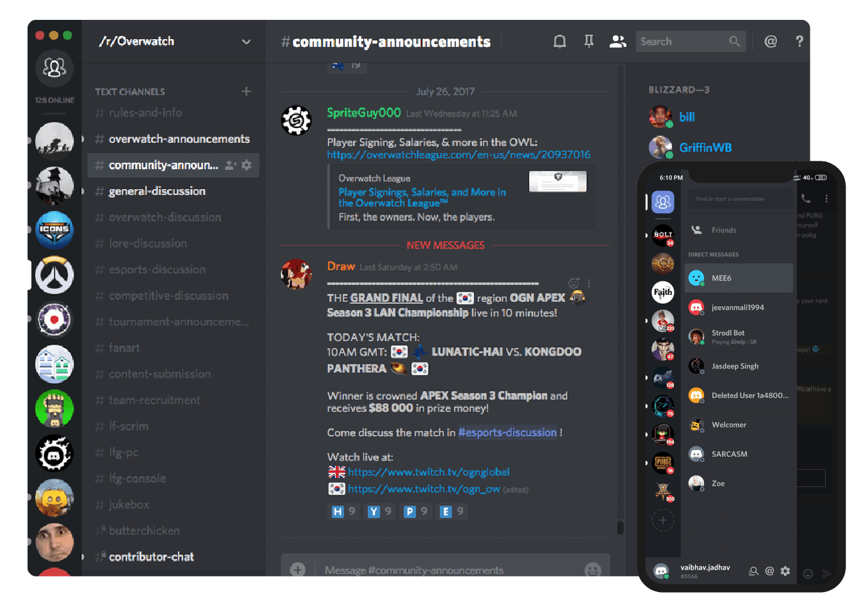The width and height of the screenshot is (868, 610).
Task: Select the ICONS server in the server list
Action: click(54, 230)
